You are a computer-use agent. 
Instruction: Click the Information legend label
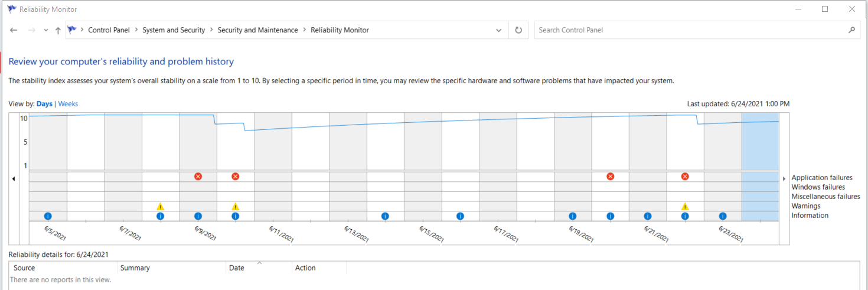pyautogui.click(x=810, y=216)
